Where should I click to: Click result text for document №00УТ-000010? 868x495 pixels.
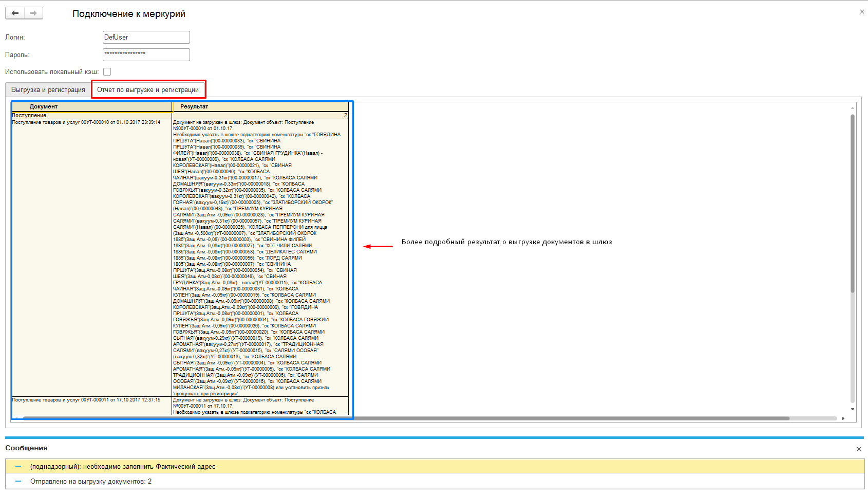260,258
